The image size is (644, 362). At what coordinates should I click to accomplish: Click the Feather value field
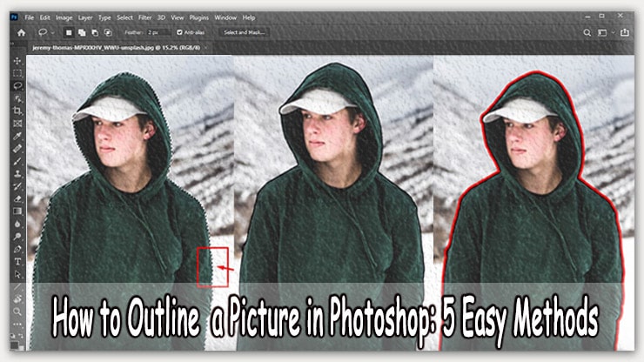tap(158, 32)
